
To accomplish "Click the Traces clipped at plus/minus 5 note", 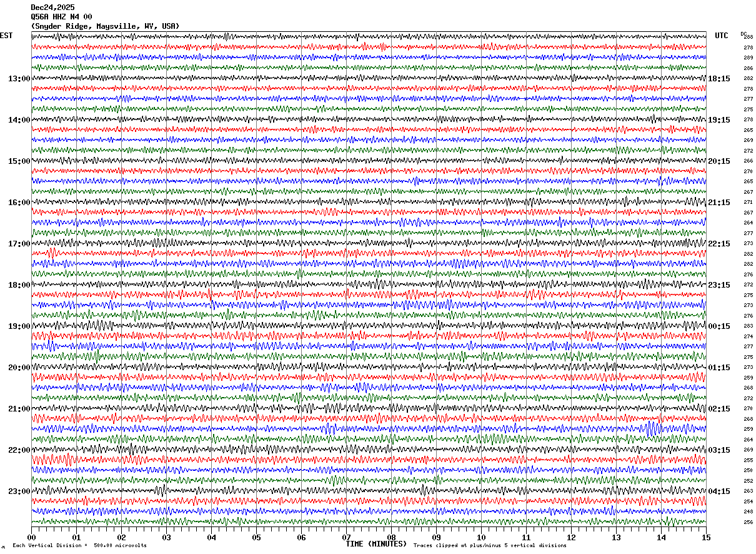I will [x=490, y=546].
